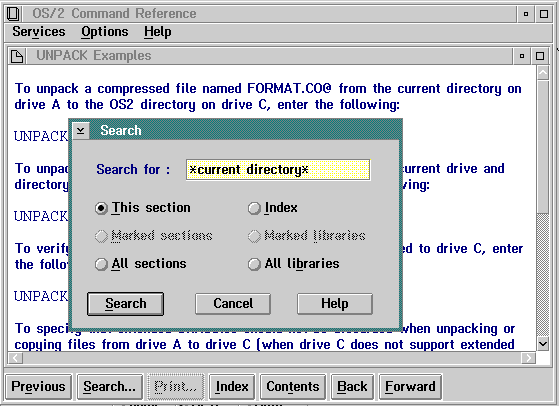Screen dimensions: 559x406
Task: Choose the All sections radio button
Action: point(101,264)
